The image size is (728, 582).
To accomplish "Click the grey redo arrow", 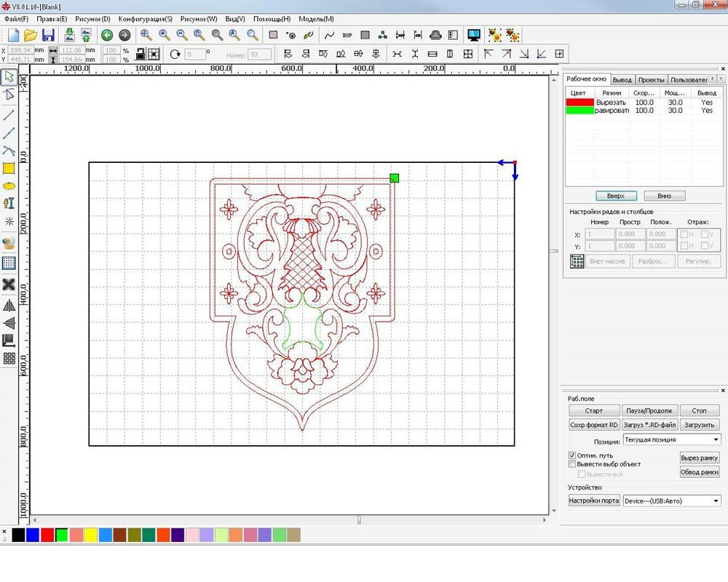I will [x=124, y=35].
